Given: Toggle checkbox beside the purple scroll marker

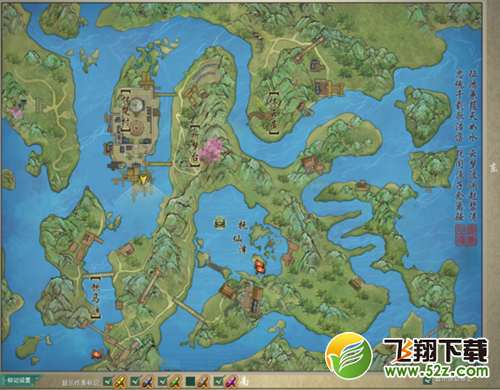Looking at the screenshot, I should (x=218, y=381).
